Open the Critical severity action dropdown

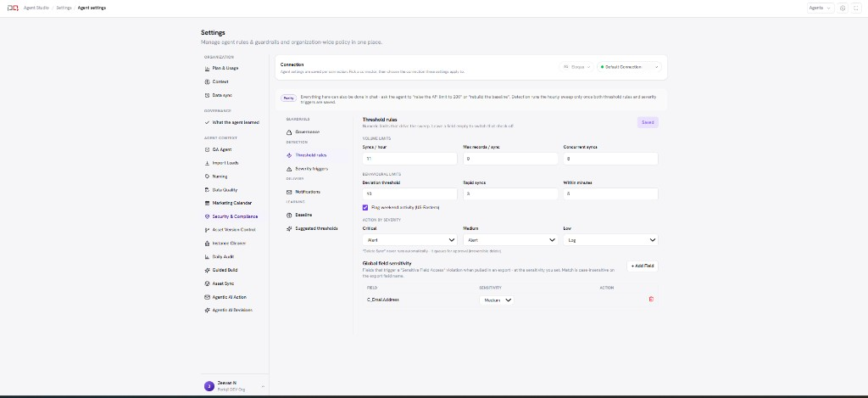(x=409, y=240)
